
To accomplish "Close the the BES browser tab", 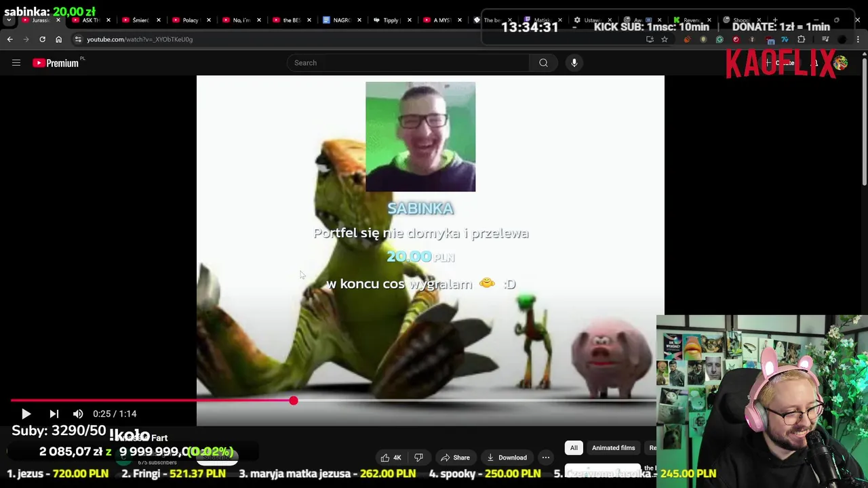I will (309, 20).
